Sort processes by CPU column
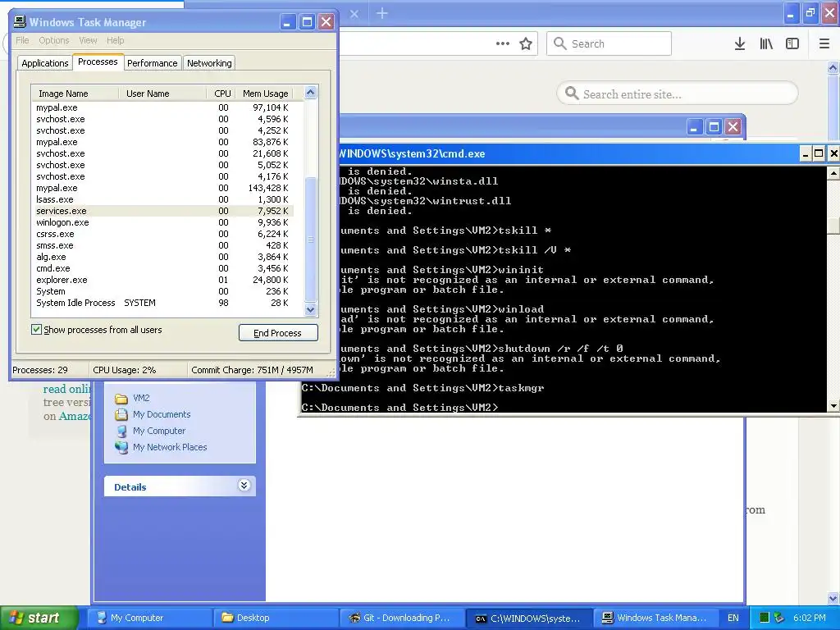This screenshot has height=630, width=840. pos(221,94)
